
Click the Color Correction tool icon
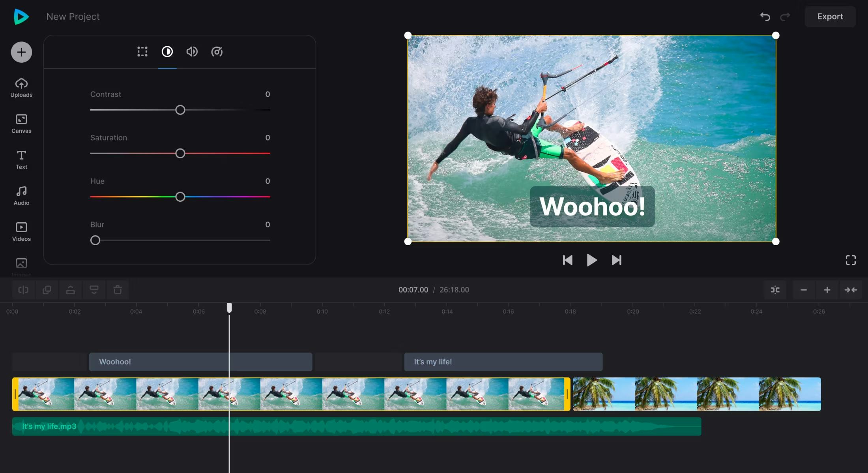[167, 51]
